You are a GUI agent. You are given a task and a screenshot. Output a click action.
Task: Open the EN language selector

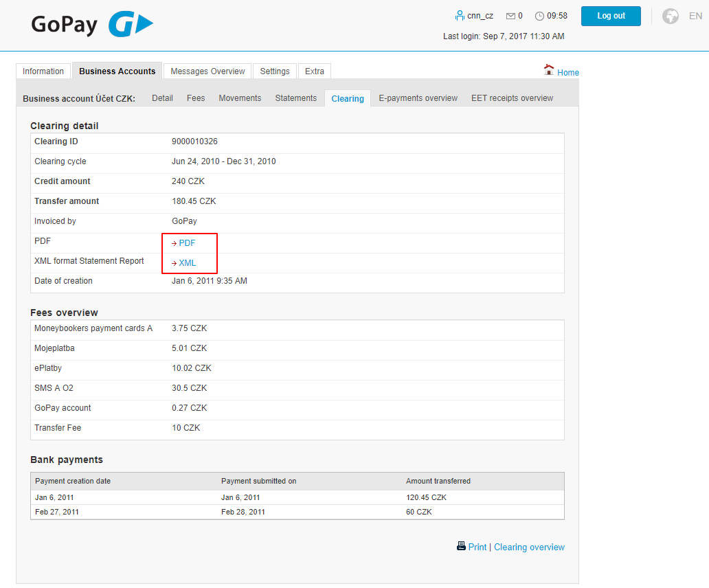[x=695, y=16]
